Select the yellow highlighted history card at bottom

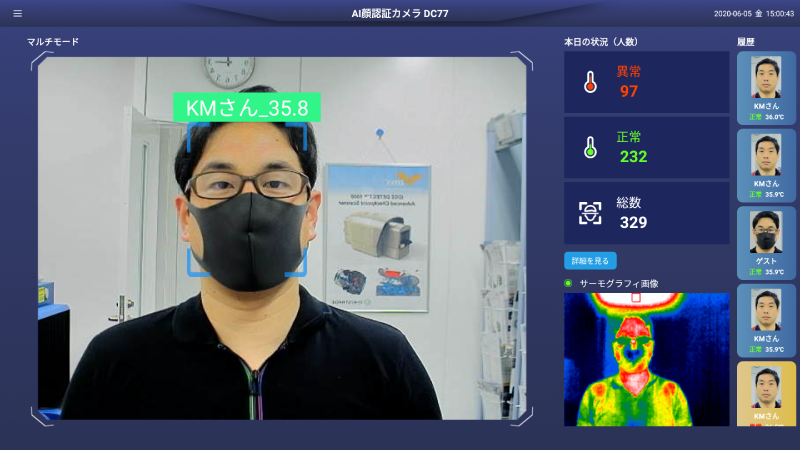pos(766,395)
